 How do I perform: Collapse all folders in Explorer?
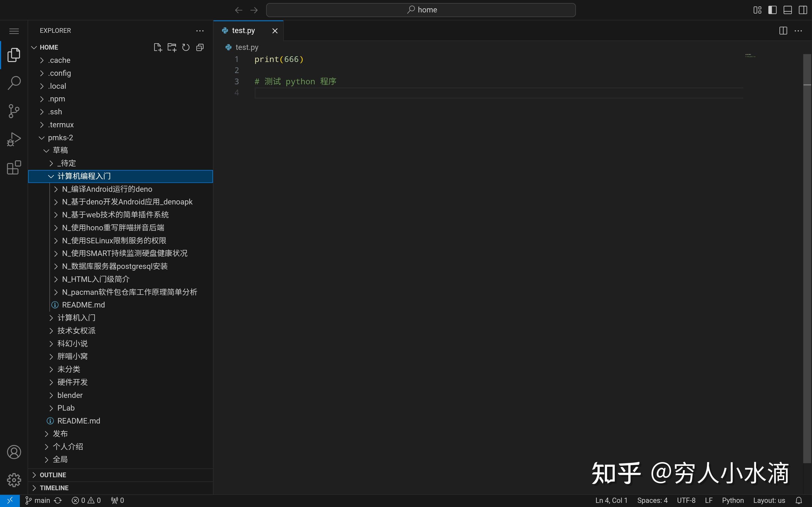(x=200, y=47)
